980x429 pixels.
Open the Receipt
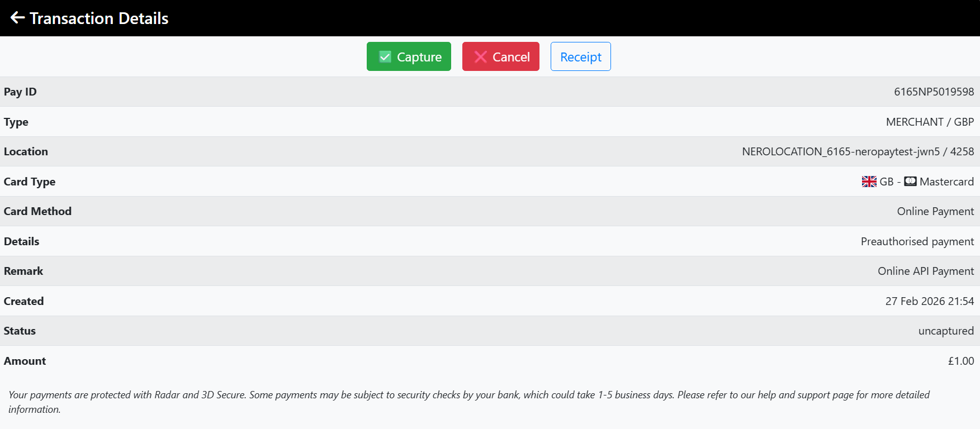click(x=580, y=57)
